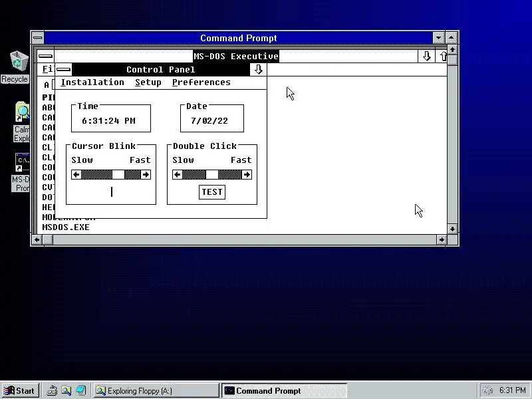Click the Command Prompt window title bar
This screenshot has height=399, width=532.
239,38
